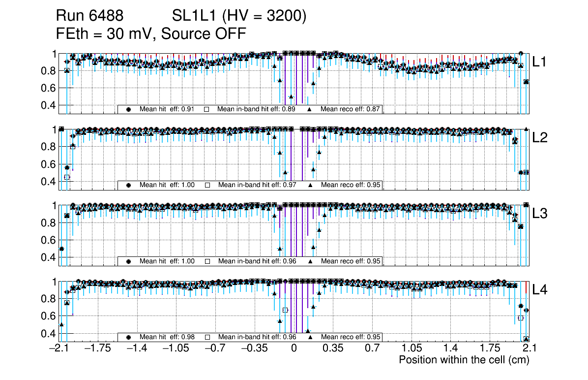Click the 'Position within the cell (cm)' axis label
The width and height of the screenshot is (588, 380).
pyautogui.click(x=464, y=360)
